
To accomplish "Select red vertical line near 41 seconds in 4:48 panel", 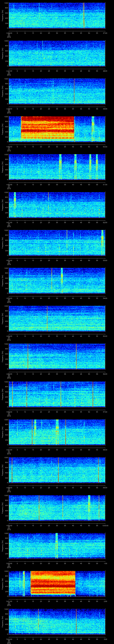I will pos(74,91).
